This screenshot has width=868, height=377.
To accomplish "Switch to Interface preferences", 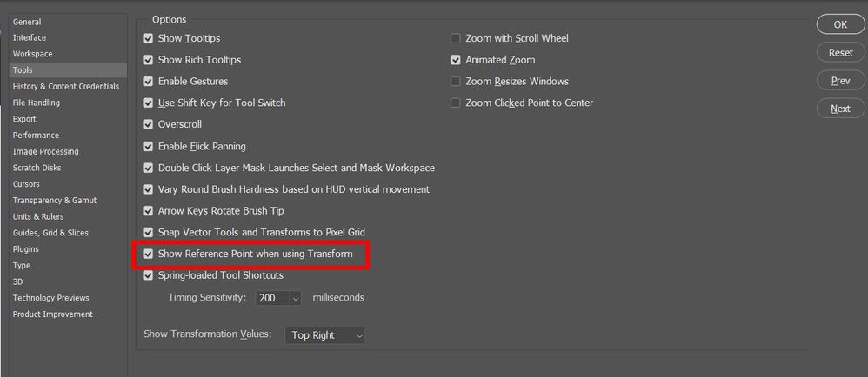I will pyautogui.click(x=30, y=37).
